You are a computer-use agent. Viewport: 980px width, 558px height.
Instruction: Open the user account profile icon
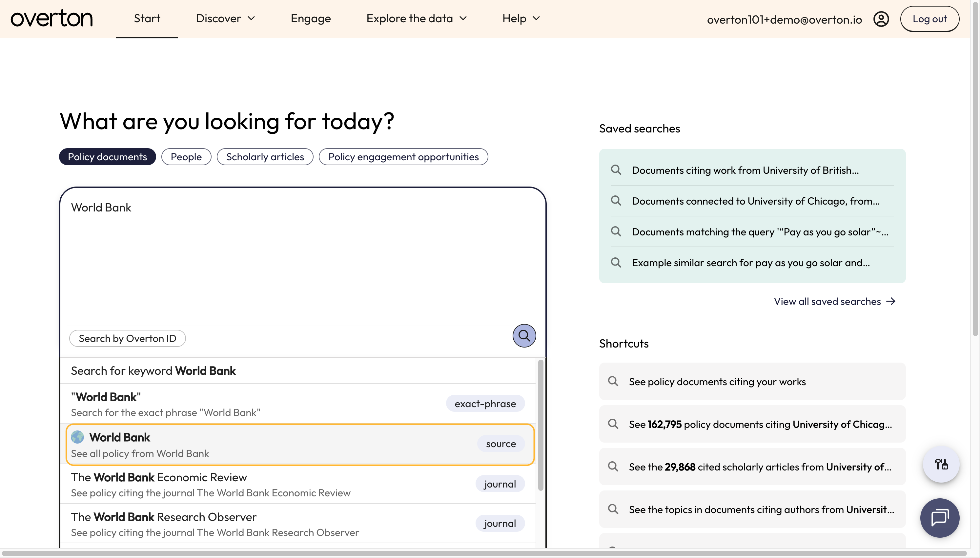[881, 19]
